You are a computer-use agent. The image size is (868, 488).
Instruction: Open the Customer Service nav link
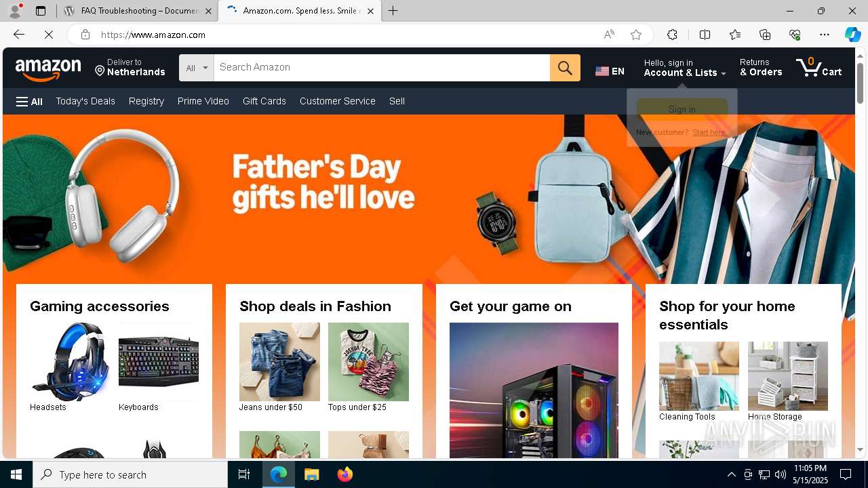pyautogui.click(x=337, y=101)
